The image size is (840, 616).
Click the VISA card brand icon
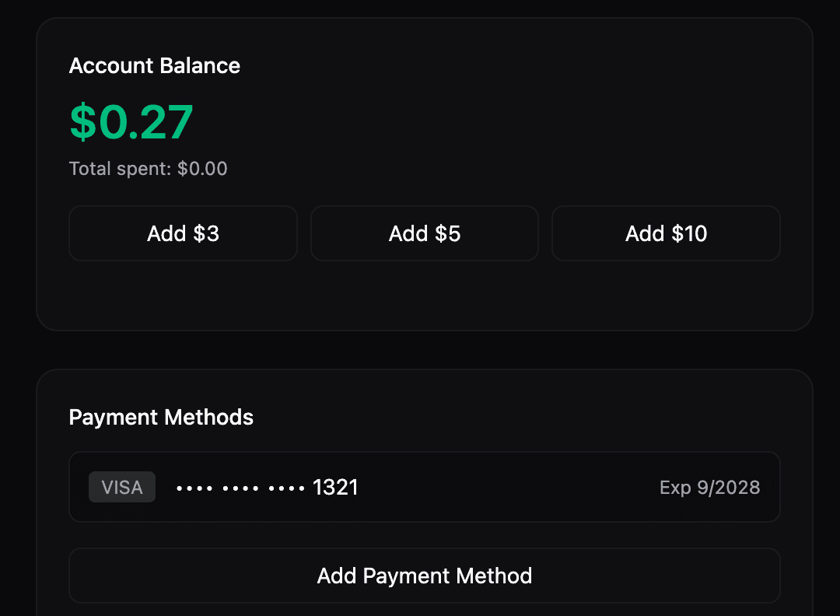(121, 487)
